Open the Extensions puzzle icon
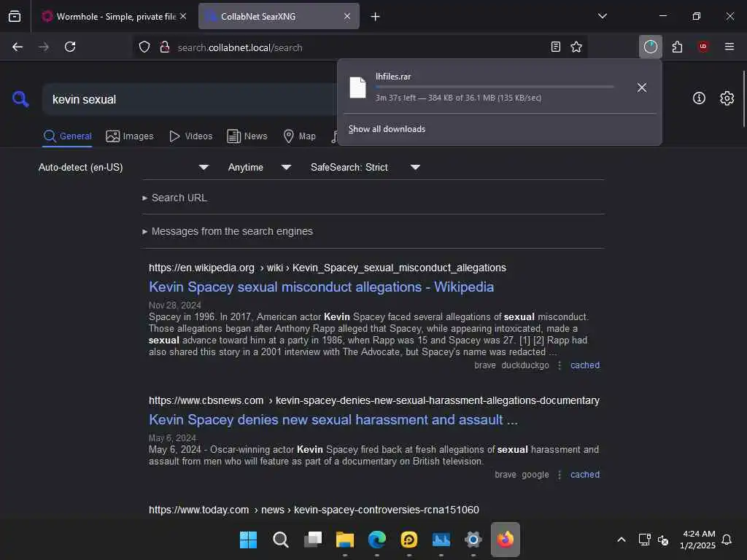This screenshot has height=560, width=747. (677, 47)
